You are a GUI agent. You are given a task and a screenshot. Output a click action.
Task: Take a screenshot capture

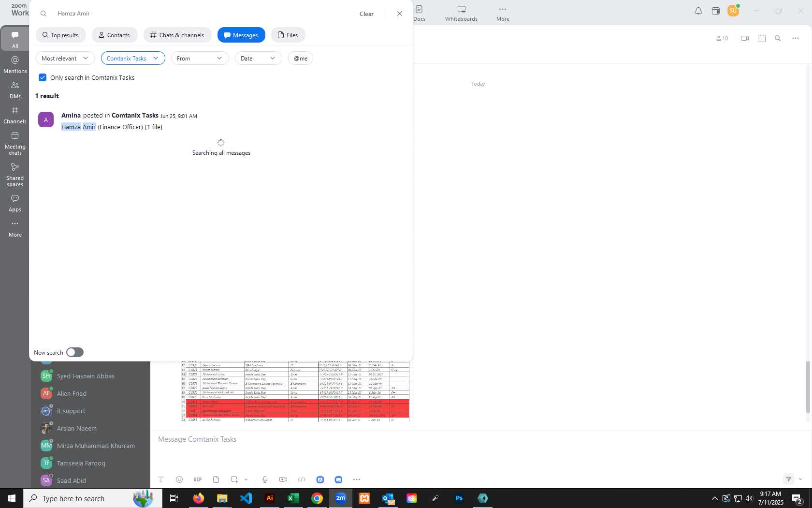pyautogui.click(x=234, y=479)
